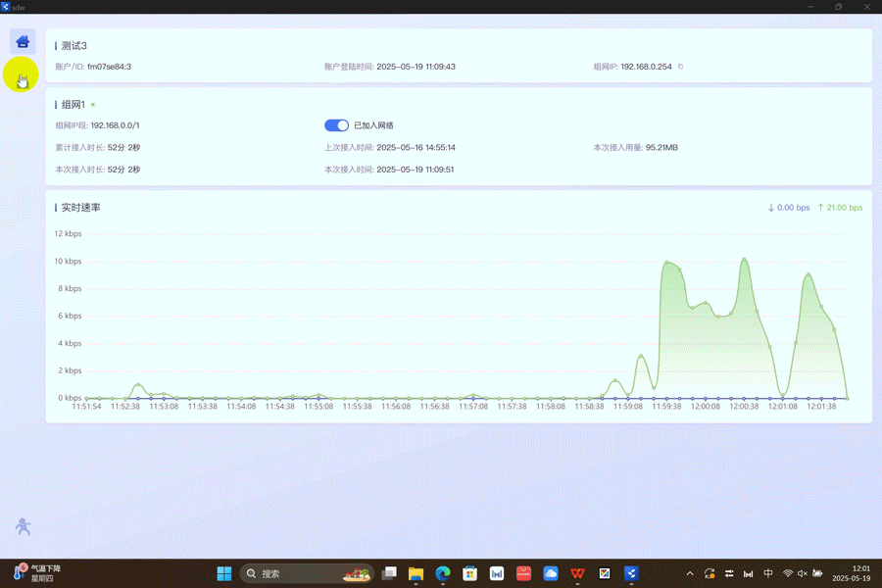This screenshot has height=588, width=882.
Task: Click the home icon in the sidebar
Action: [23, 41]
